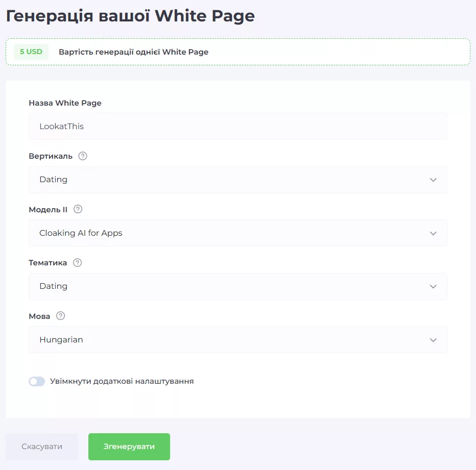Image resolution: width=476 pixels, height=470 pixels.
Task: Click the 'Увімкнути додаткові налаштування' toggle label
Action: coord(122,381)
